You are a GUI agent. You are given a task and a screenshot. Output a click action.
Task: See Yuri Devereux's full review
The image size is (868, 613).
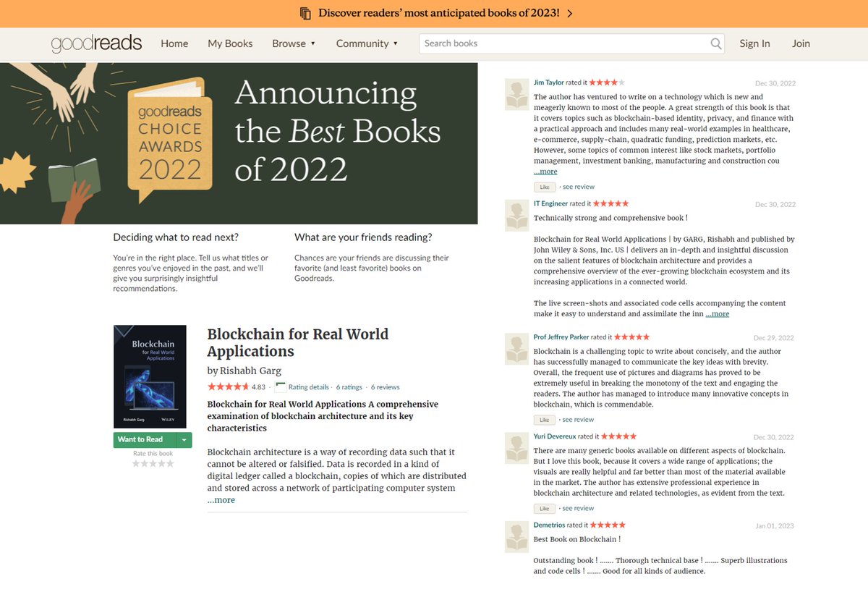(x=578, y=509)
